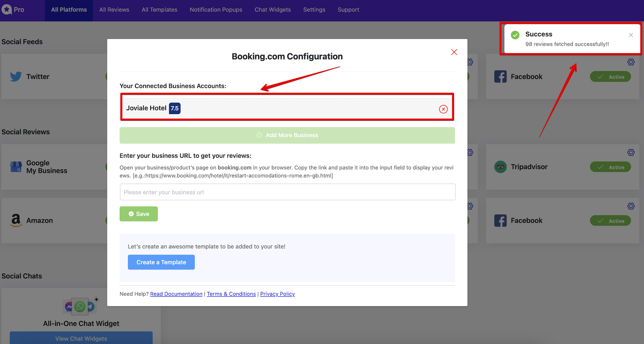Click the Amazon platform label
644x344 pixels.
(40, 220)
